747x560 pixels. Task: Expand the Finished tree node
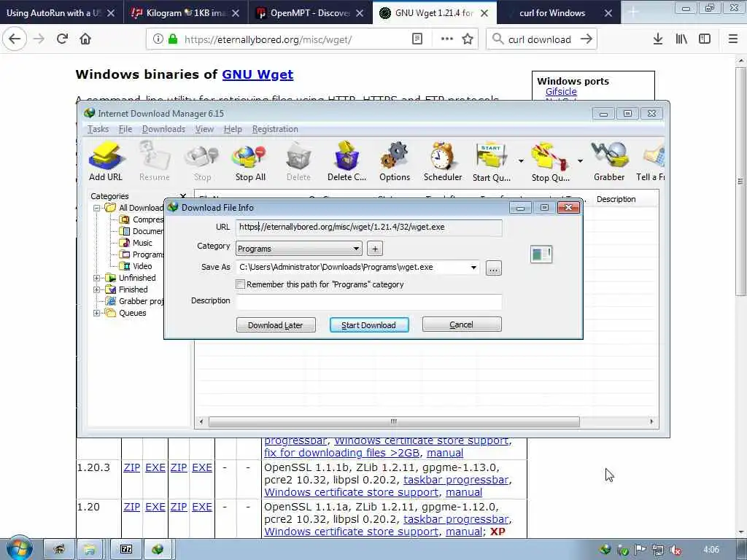click(97, 289)
